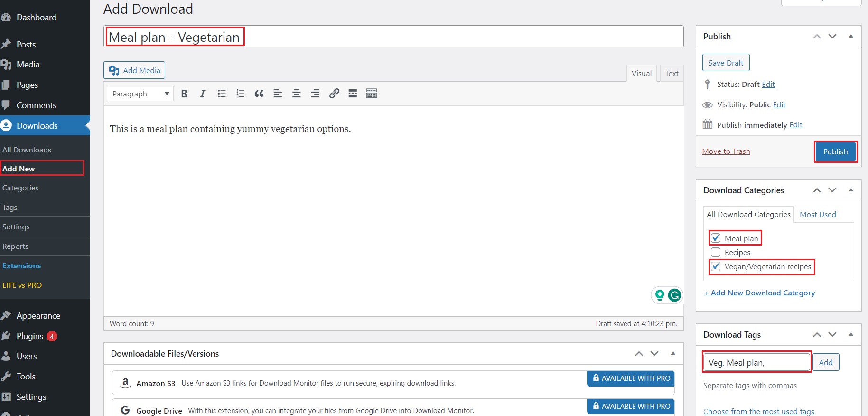Center align the text
Screen dimensions: 868x416
(x=297, y=94)
